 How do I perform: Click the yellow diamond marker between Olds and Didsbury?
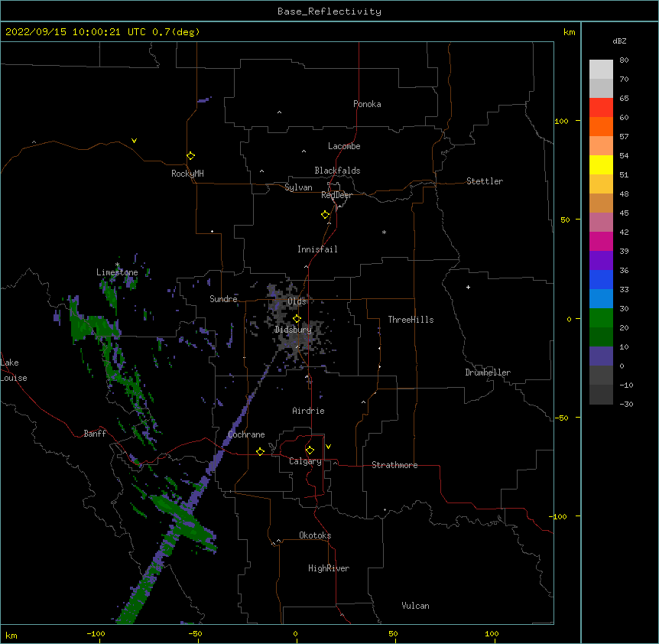coord(297,319)
